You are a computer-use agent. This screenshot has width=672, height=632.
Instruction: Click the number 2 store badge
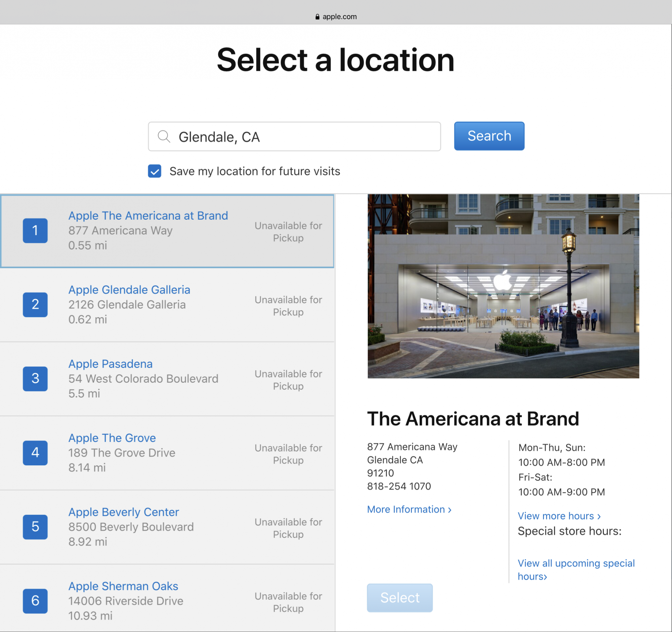35,304
